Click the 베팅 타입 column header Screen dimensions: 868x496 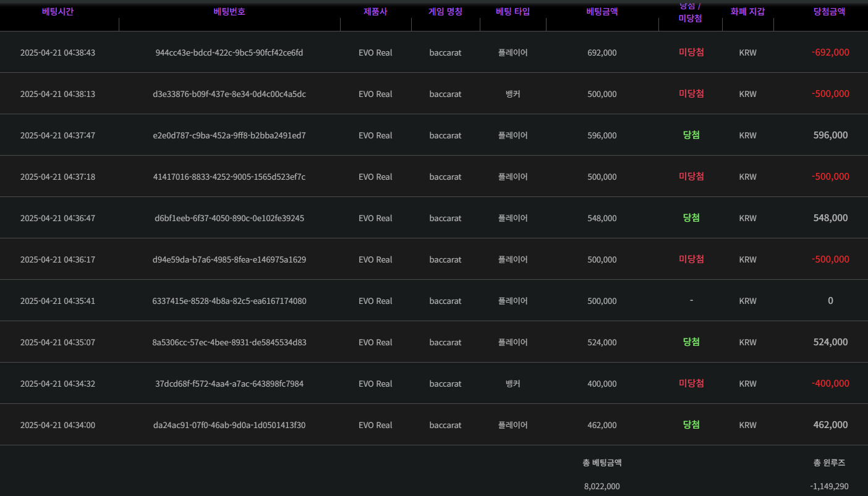(x=513, y=12)
